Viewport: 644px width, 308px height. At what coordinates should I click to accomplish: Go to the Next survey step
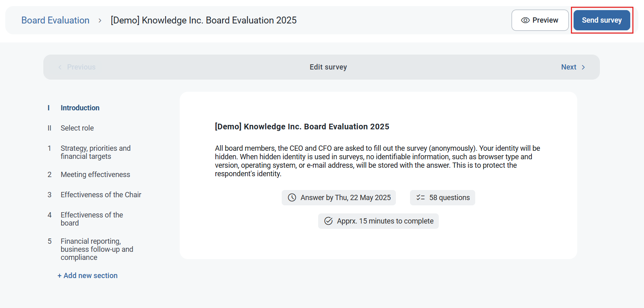coord(569,67)
